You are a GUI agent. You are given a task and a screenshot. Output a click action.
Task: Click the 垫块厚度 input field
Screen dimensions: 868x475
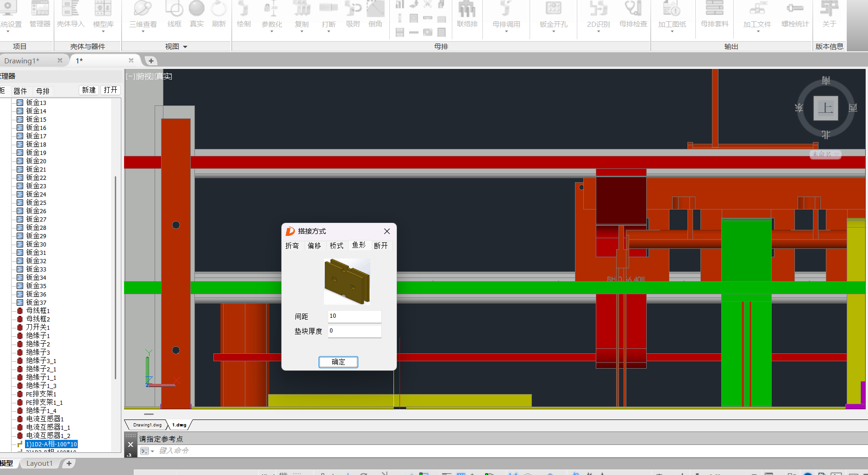click(x=355, y=331)
